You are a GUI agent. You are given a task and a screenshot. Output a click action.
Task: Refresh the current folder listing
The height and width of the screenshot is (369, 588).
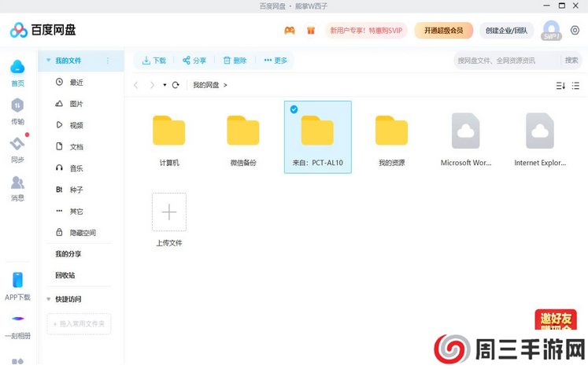click(176, 85)
